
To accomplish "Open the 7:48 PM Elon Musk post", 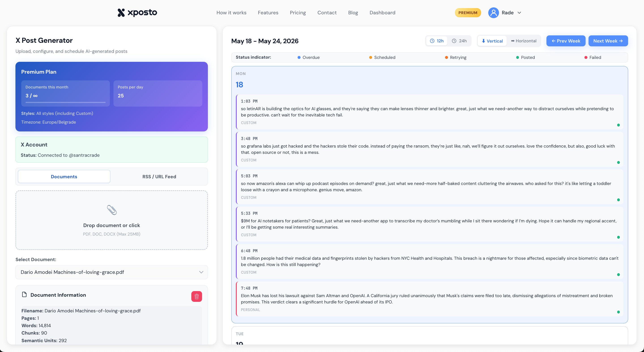I will (429, 299).
